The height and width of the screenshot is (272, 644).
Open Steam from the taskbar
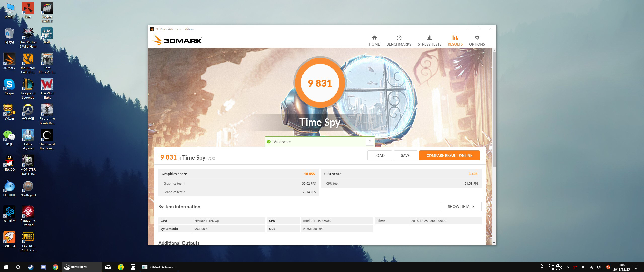tap(31, 267)
